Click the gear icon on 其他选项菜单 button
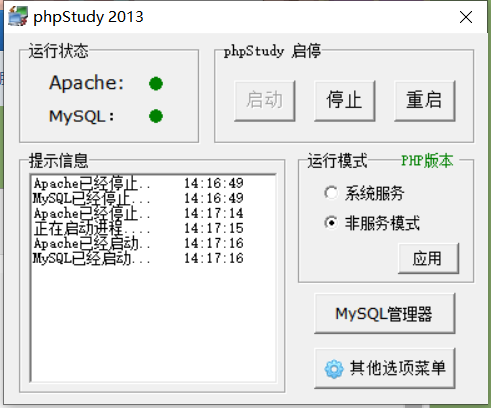The width and height of the screenshot is (491, 408). click(334, 369)
